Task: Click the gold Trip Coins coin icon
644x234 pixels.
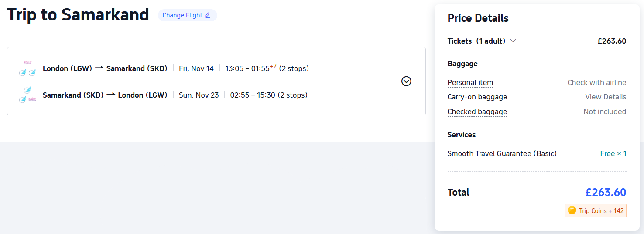Action: coord(572,210)
